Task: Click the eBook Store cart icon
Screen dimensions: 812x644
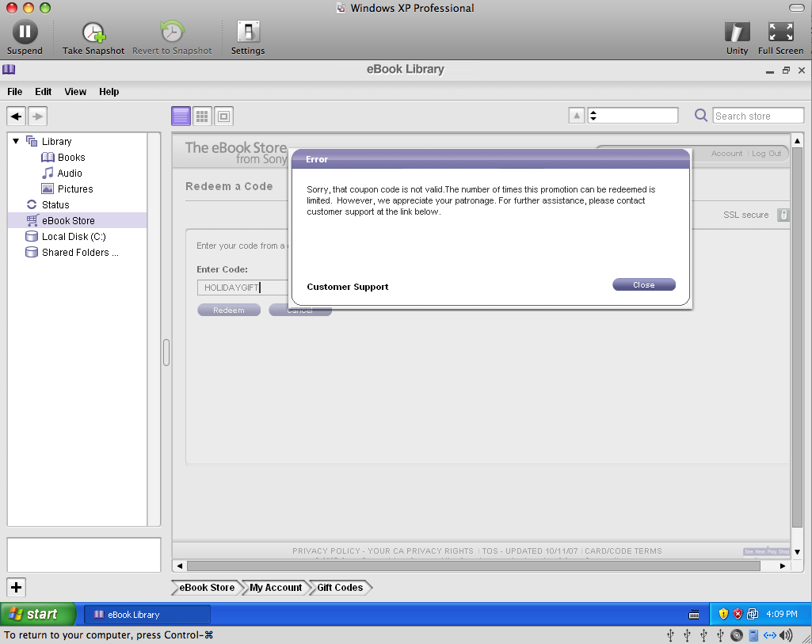Action: click(x=32, y=220)
